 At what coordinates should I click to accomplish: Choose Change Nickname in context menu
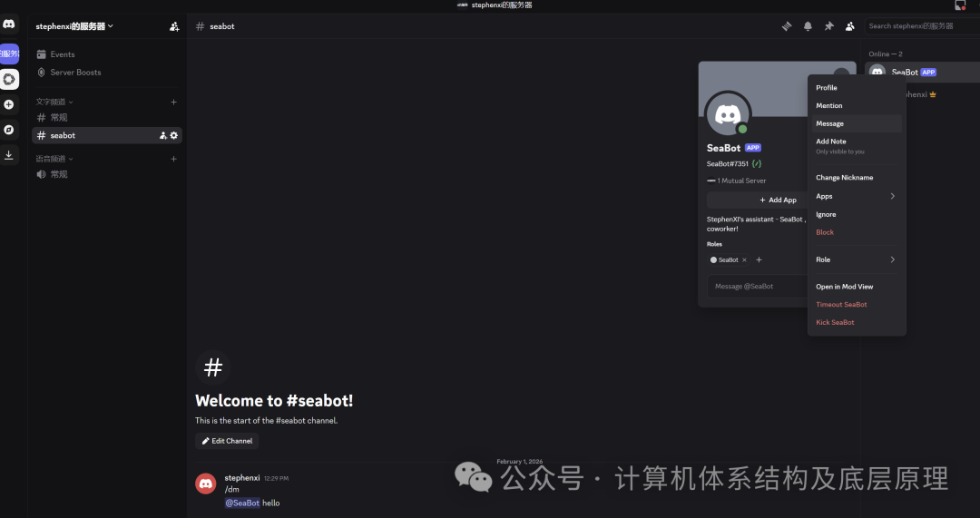[x=857, y=178]
